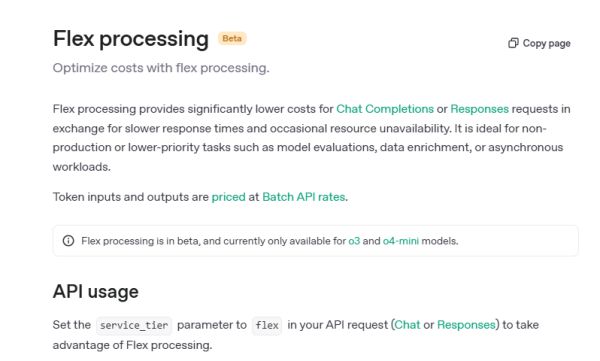Click the Copy page text label
Image resolution: width=600 pixels, height=361 pixels.
[x=546, y=44]
